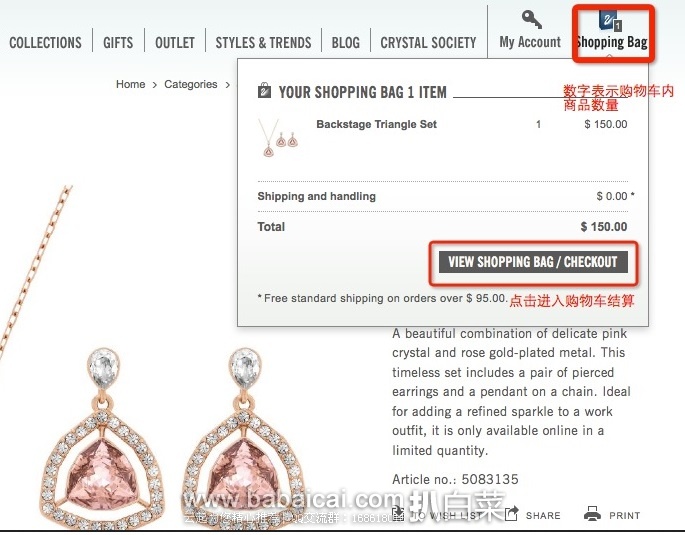
Task: Click the My Account text label
Action: [530, 42]
